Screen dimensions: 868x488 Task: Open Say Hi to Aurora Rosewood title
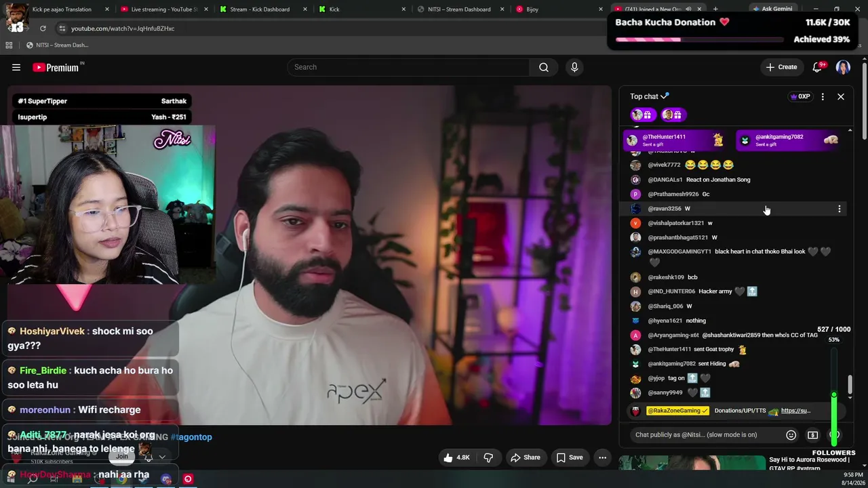810,464
